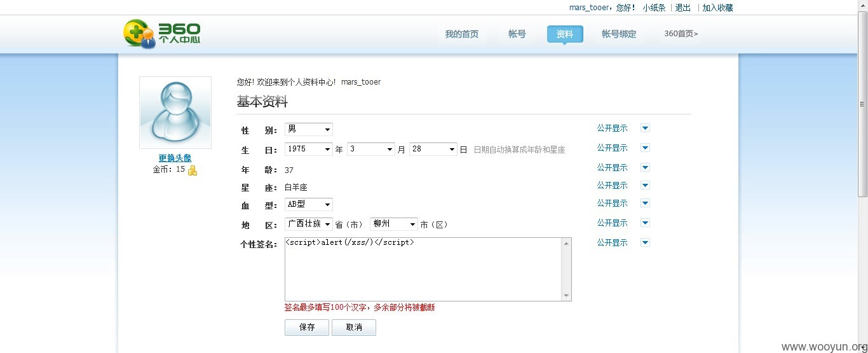Click 公开显示 link for 生日 row
Image resolution: width=868 pixels, height=353 pixels.
pos(612,148)
